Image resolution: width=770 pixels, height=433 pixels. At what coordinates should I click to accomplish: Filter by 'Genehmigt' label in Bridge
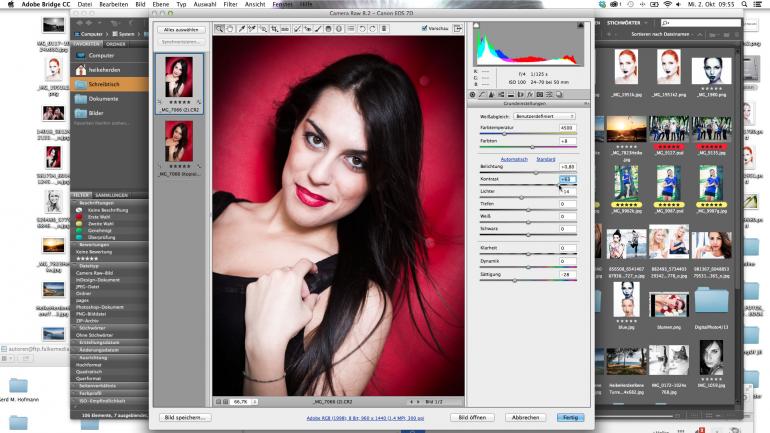(100, 230)
